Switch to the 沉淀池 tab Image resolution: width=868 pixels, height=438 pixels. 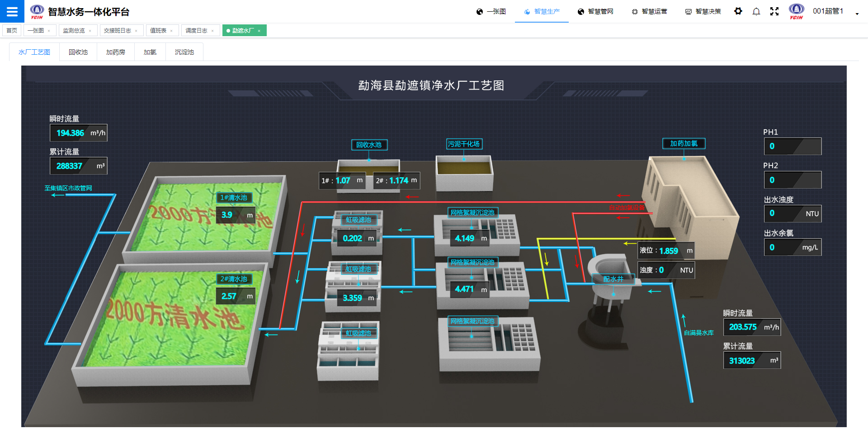click(x=184, y=52)
